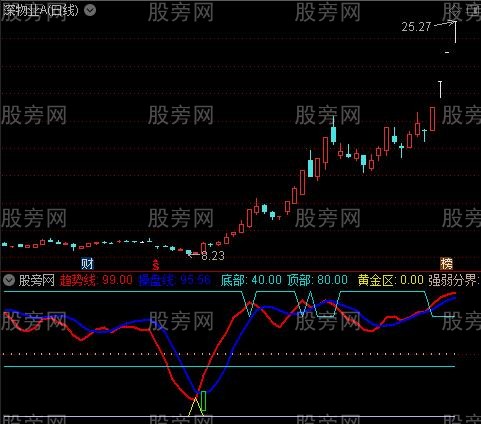Click the 黄金区: 0.00 readout
The height and width of the screenshot is (424, 481).
click(391, 280)
